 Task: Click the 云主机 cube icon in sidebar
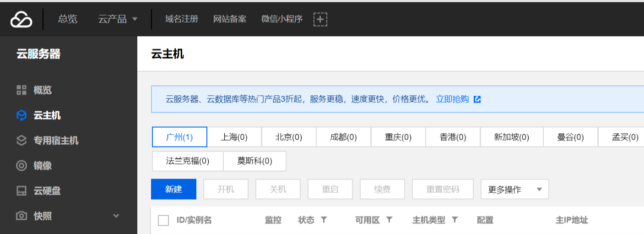click(22, 115)
